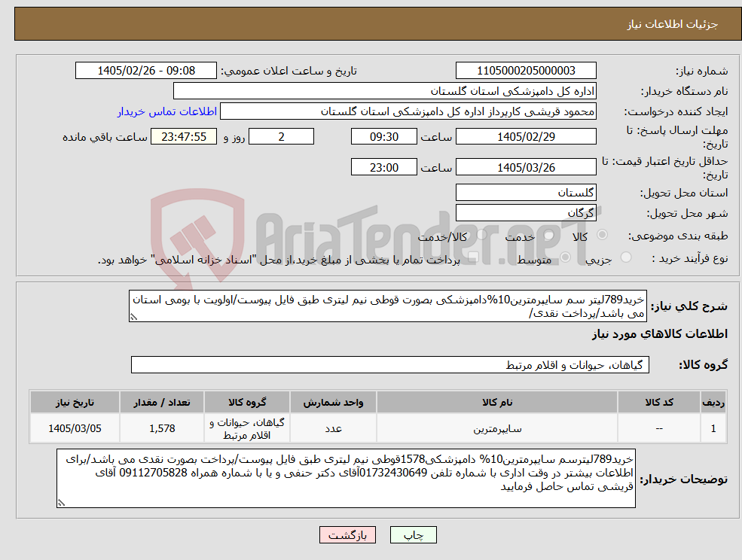Click the گروه کالا column header

[247, 402]
